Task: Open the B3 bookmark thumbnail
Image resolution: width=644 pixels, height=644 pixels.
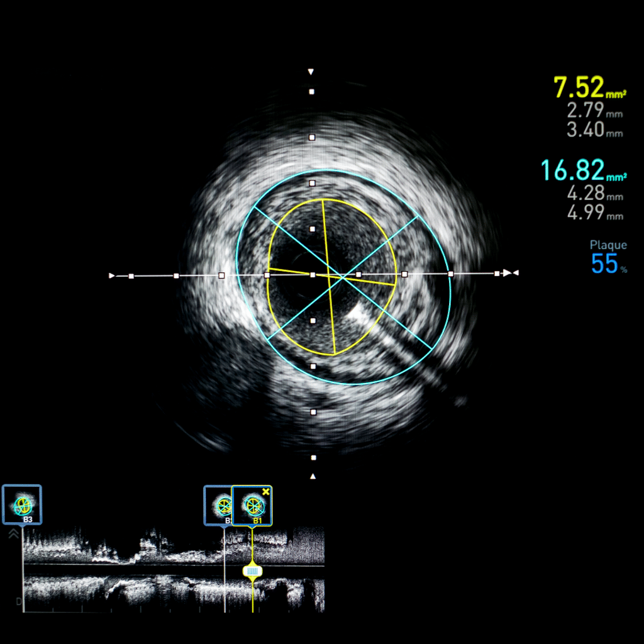Action: pos(22,505)
